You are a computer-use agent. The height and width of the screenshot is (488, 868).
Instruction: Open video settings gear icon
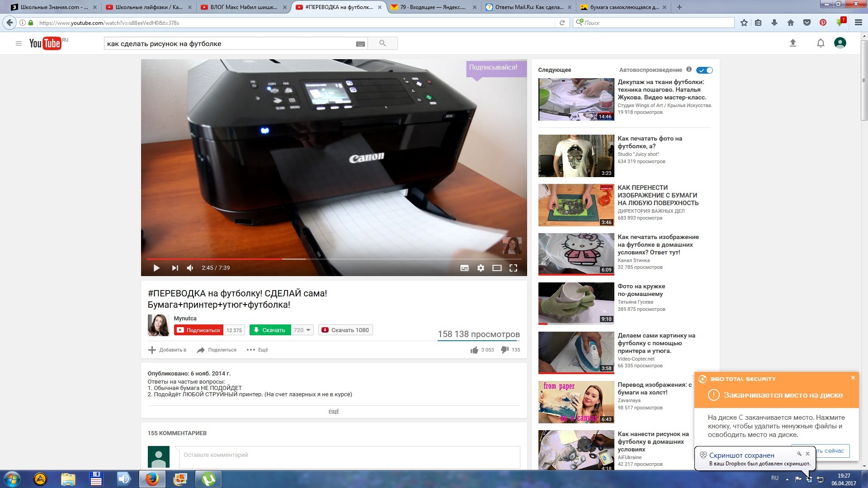point(481,268)
